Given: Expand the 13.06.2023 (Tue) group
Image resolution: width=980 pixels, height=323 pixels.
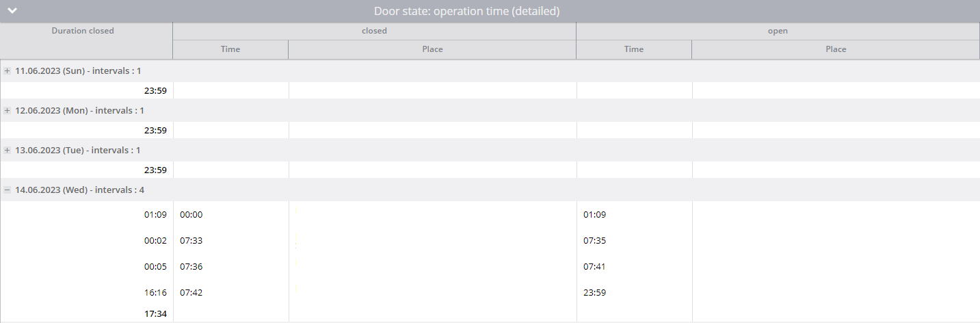Looking at the screenshot, I should 8,150.
